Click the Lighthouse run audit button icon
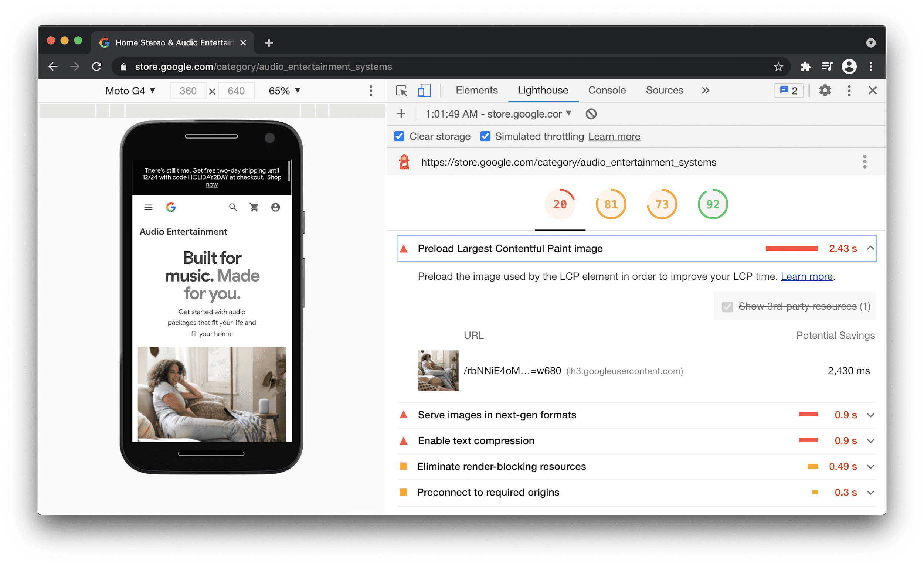 [401, 113]
